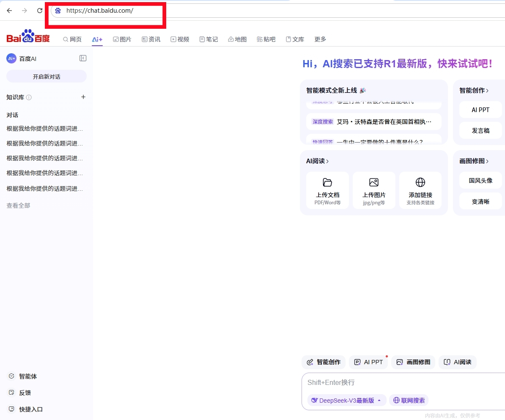Click the chat.baidu.com URL field

point(100,11)
